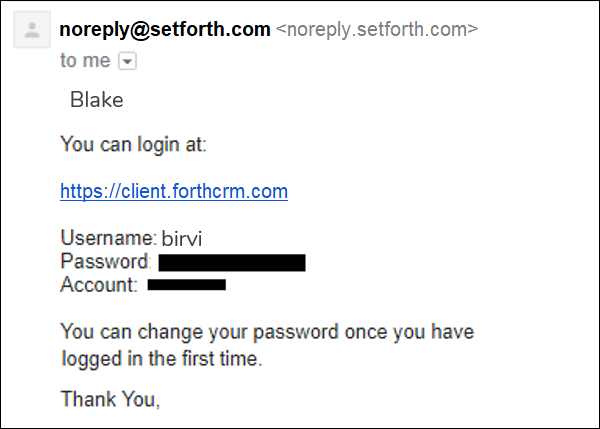This screenshot has width=600, height=429.
Task: Click the blacked-out account bar
Action: coord(187,285)
